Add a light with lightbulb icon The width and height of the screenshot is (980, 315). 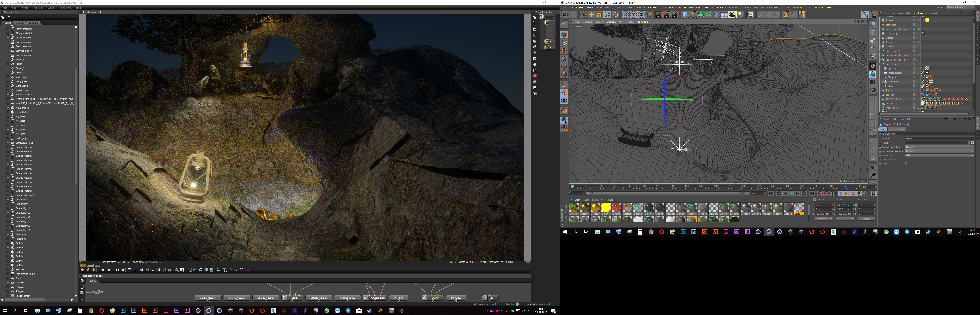point(740,14)
